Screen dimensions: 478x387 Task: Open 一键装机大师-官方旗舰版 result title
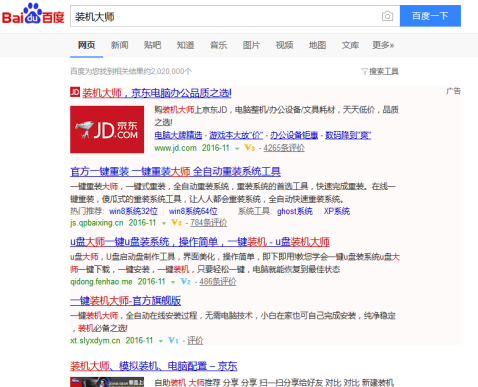click(125, 301)
